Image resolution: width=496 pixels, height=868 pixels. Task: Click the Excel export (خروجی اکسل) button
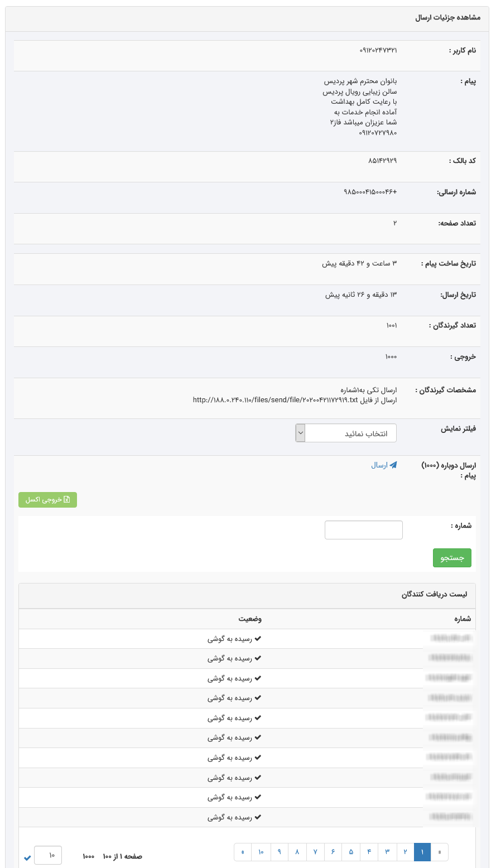[47, 500]
